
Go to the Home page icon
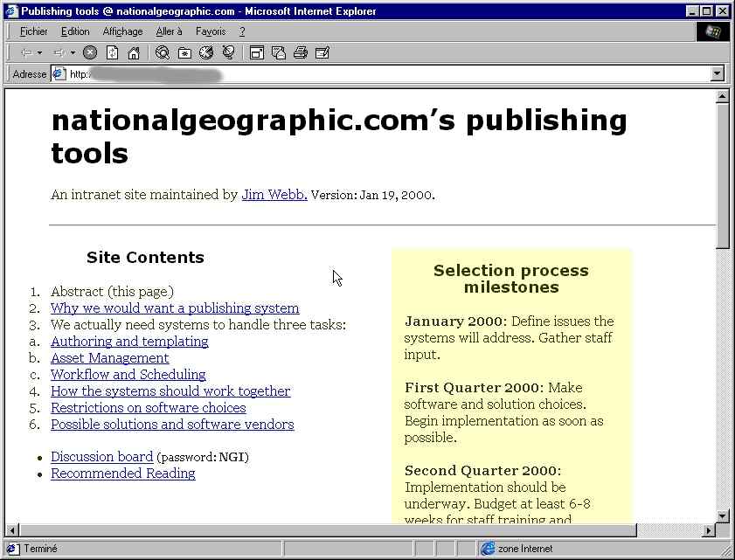click(134, 52)
